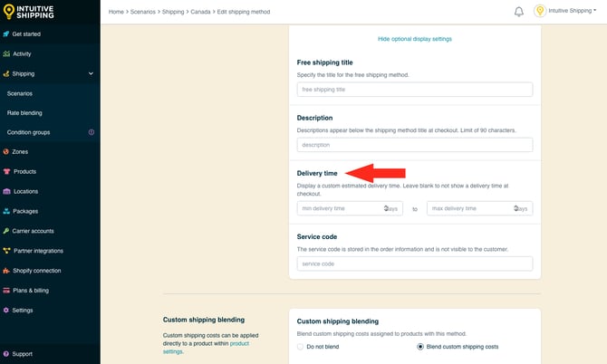Click the Packages boxes icon

(6, 211)
